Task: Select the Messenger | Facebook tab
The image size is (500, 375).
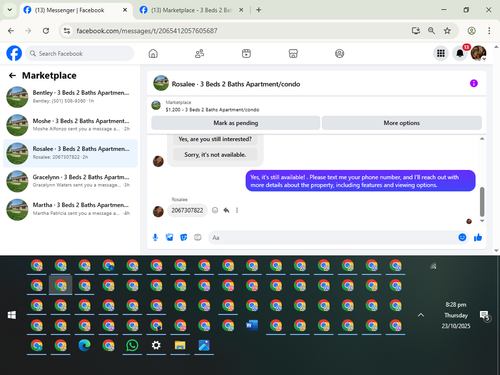Action: tap(69, 10)
